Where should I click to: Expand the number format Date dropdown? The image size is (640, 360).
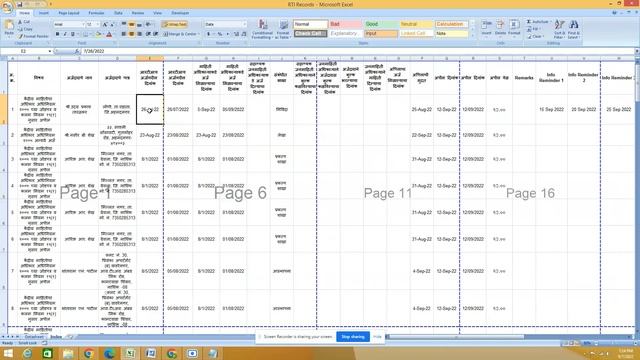tap(244, 24)
